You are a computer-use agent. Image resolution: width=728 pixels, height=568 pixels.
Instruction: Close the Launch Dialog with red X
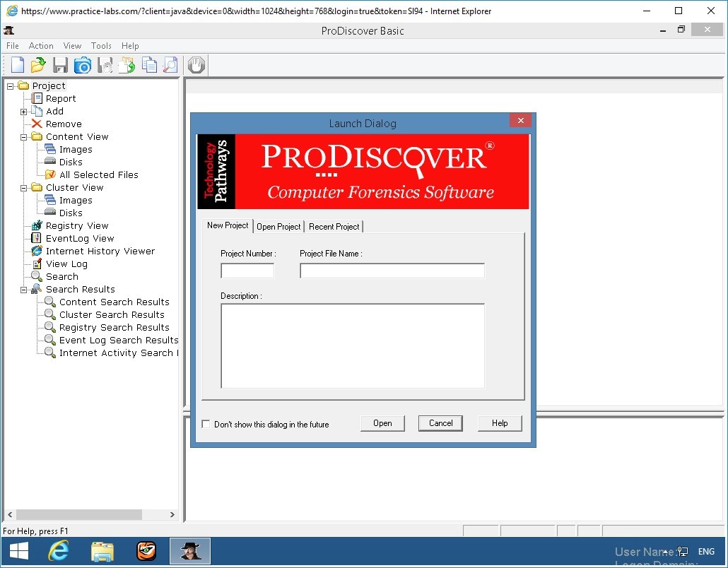(x=520, y=121)
